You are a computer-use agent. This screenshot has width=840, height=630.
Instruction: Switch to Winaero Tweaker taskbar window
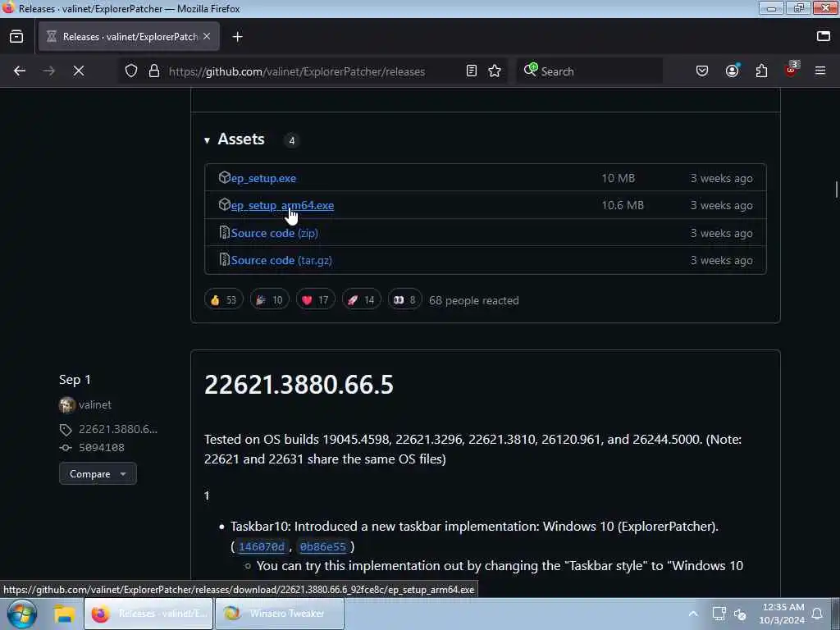pyautogui.click(x=279, y=614)
